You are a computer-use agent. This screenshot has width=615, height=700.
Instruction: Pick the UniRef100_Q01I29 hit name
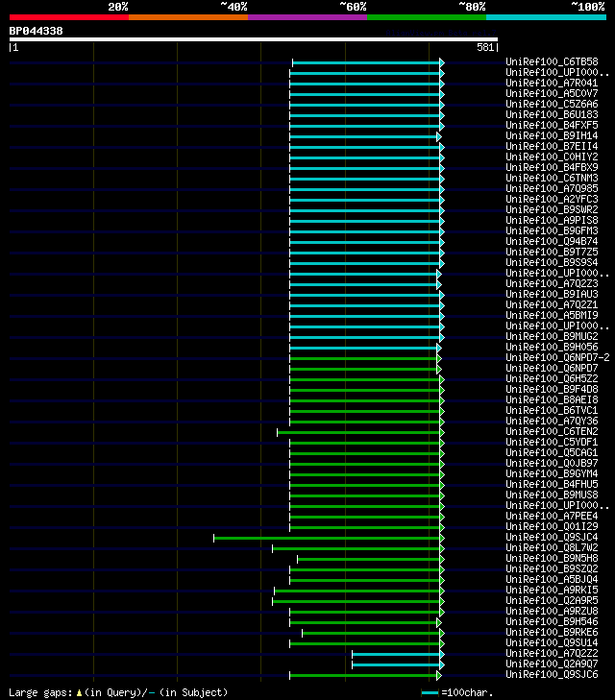click(552, 527)
